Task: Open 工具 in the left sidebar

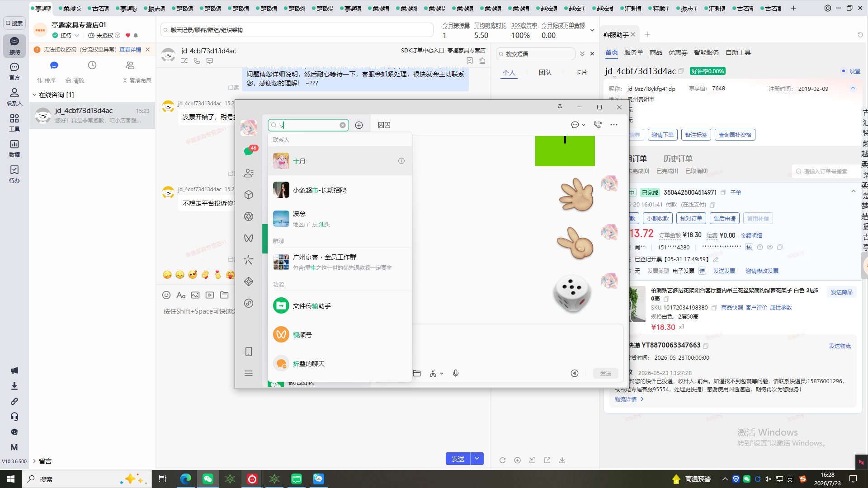Action: [x=14, y=122]
